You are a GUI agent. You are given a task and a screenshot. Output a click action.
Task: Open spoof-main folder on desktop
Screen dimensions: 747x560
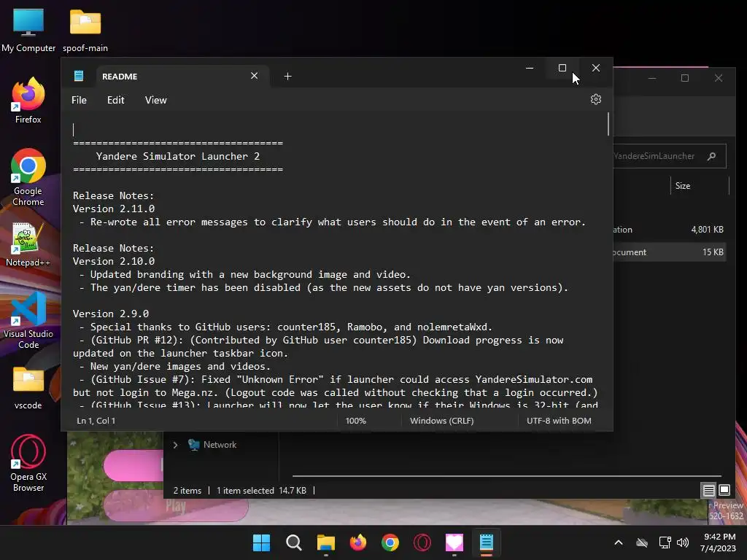coord(85,30)
